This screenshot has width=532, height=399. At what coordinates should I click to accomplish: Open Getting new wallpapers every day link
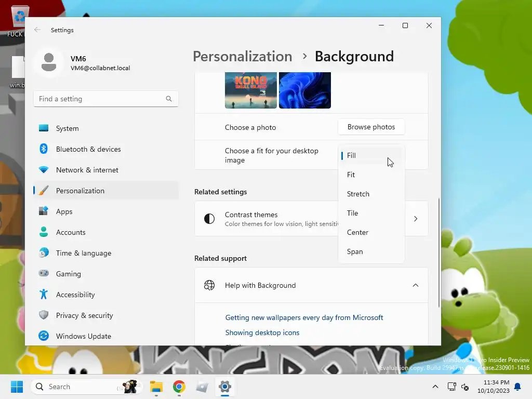click(x=304, y=317)
